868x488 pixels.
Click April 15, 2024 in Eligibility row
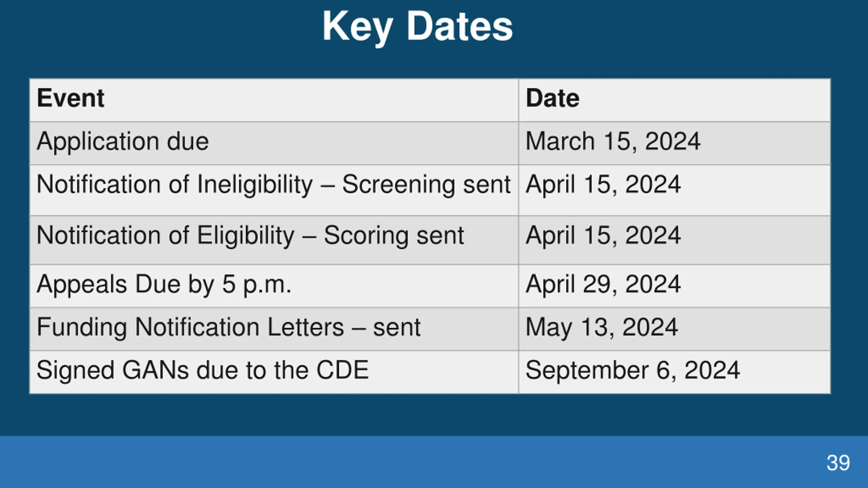(674, 240)
